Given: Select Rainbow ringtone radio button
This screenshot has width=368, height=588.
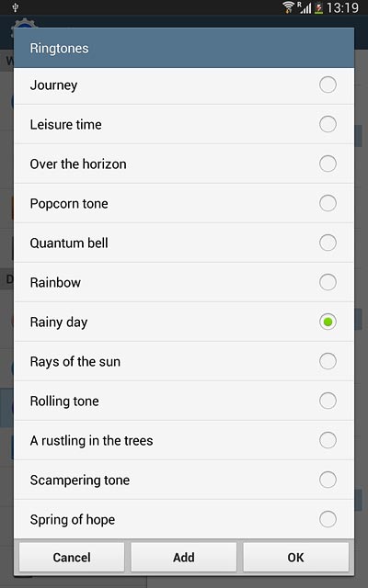Looking at the screenshot, I should 328,282.
